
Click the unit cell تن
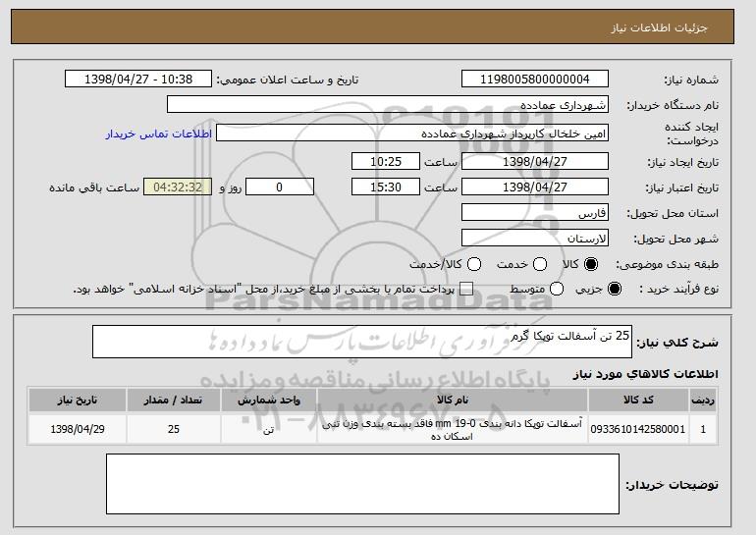coord(269,429)
